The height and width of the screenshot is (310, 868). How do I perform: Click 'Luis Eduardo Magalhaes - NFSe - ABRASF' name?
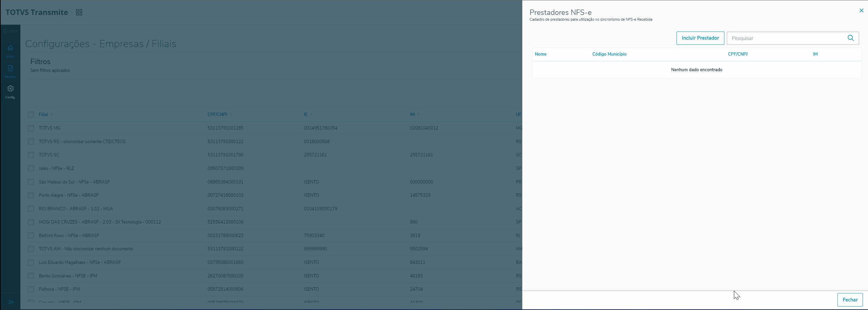(x=80, y=262)
